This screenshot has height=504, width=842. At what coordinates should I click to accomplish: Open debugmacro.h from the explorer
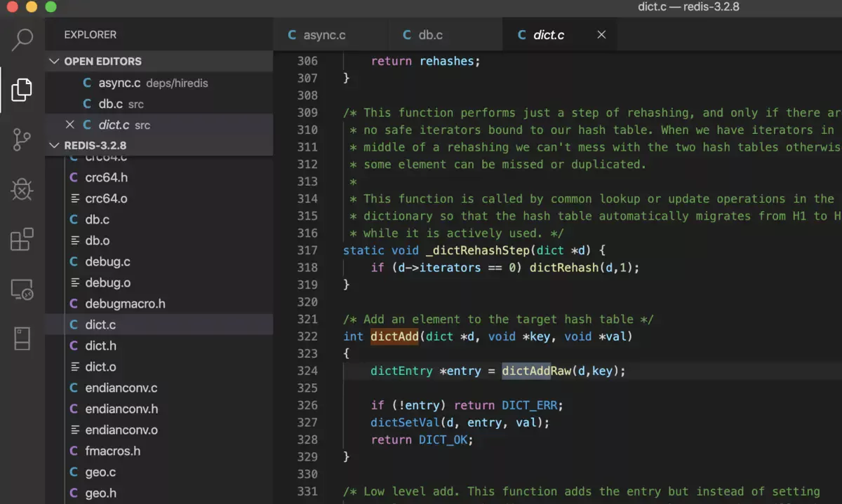click(125, 304)
